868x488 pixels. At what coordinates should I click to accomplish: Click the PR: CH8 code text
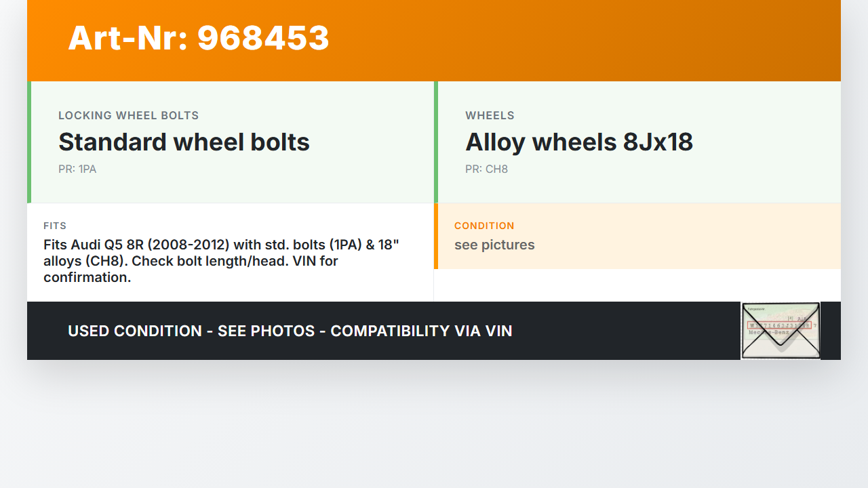point(486,169)
